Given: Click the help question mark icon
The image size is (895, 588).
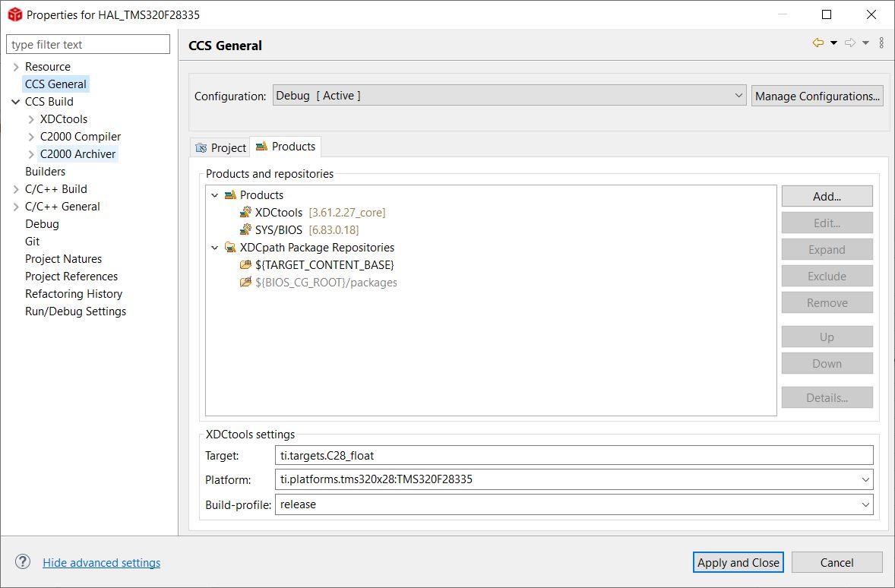Looking at the screenshot, I should pos(22,562).
